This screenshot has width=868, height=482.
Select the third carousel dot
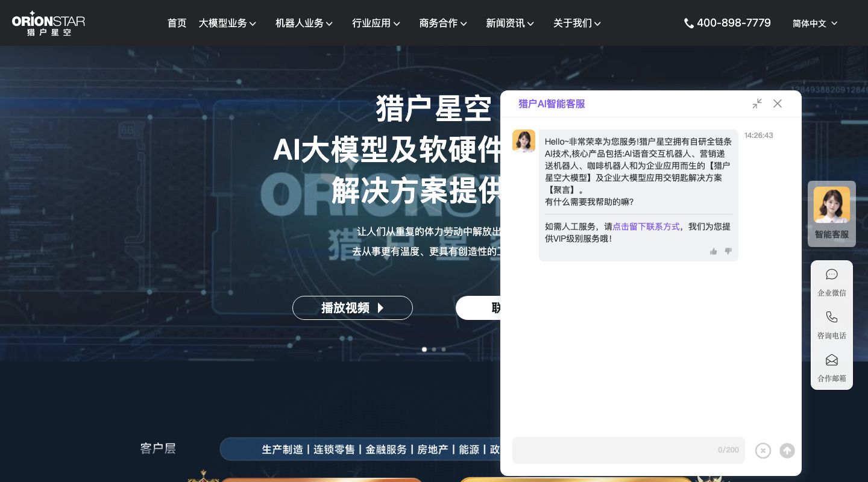tap(444, 349)
